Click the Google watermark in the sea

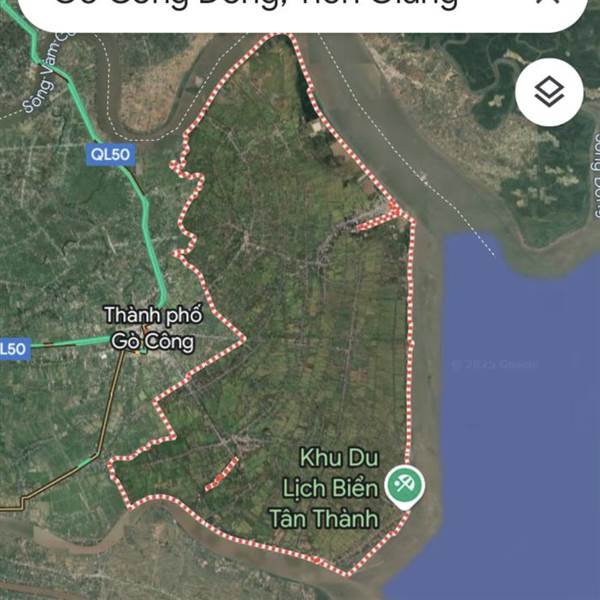pyautogui.click(x=493, y=364)
